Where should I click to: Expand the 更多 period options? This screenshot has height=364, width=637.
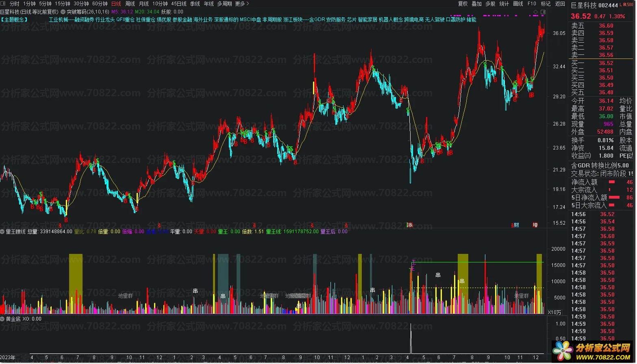(242, 4)
